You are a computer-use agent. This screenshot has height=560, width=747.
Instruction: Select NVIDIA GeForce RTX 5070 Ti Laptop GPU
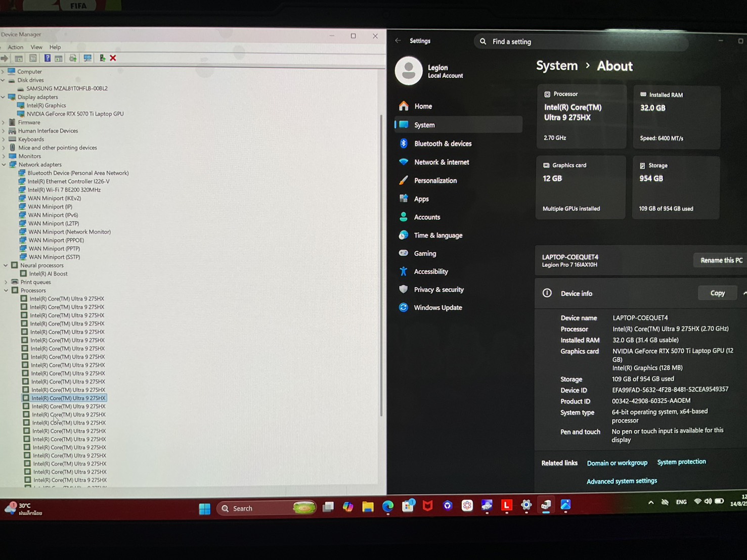click(75, 114)
